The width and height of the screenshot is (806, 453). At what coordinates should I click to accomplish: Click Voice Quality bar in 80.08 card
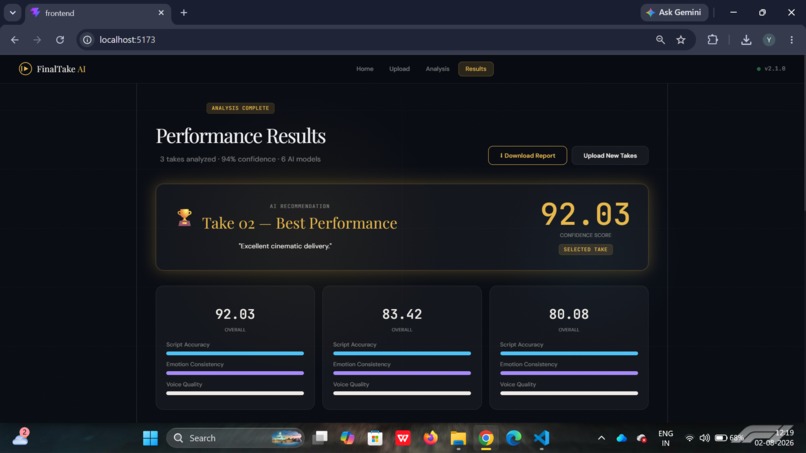(x=569, y=393)
